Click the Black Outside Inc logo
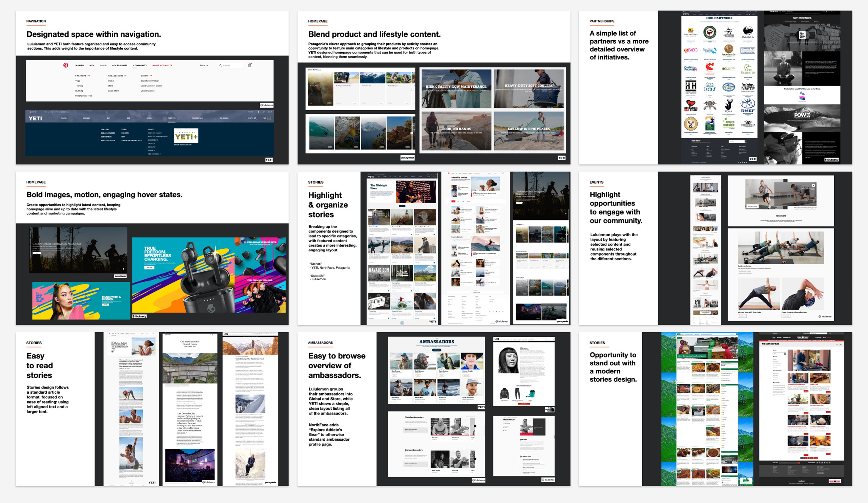The image size is (868, 503). pyautogui.click(x=747, y=32)
